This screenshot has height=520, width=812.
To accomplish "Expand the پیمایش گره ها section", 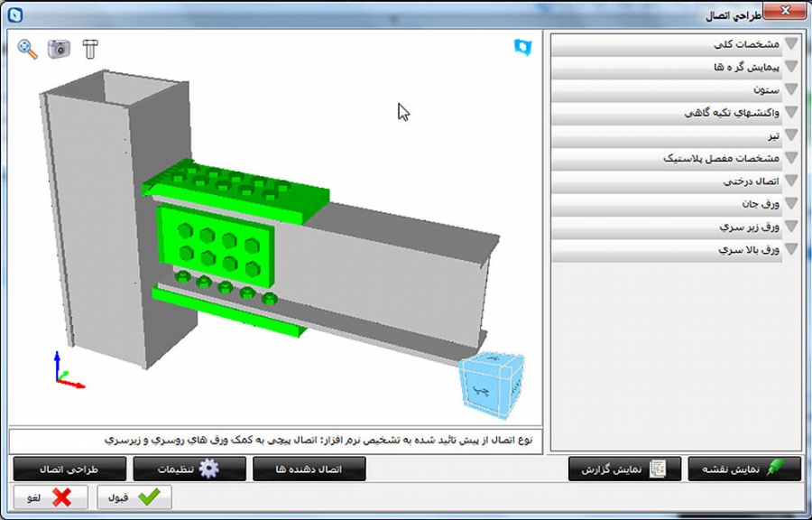I will [677, 67].
